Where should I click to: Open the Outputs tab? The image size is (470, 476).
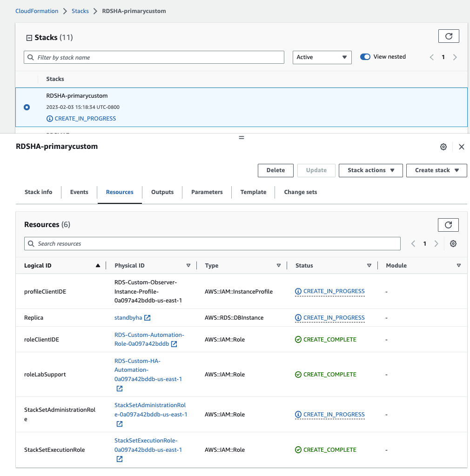(162, 192)
